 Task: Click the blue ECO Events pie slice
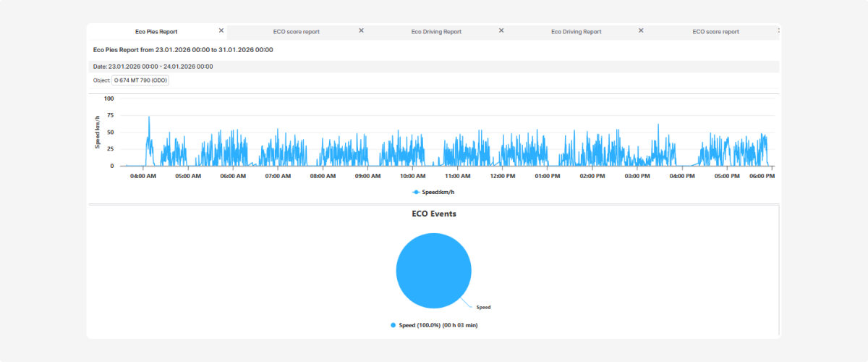(x=433, y=271)
